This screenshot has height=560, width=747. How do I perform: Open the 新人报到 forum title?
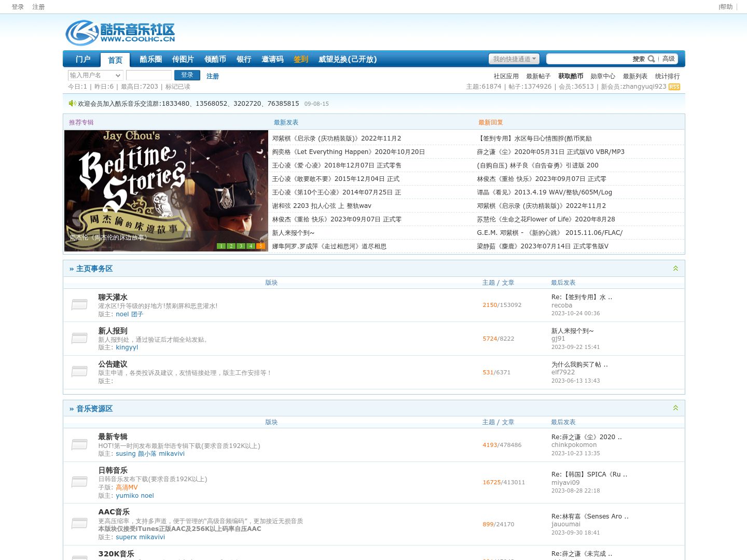tap(113, 331)
